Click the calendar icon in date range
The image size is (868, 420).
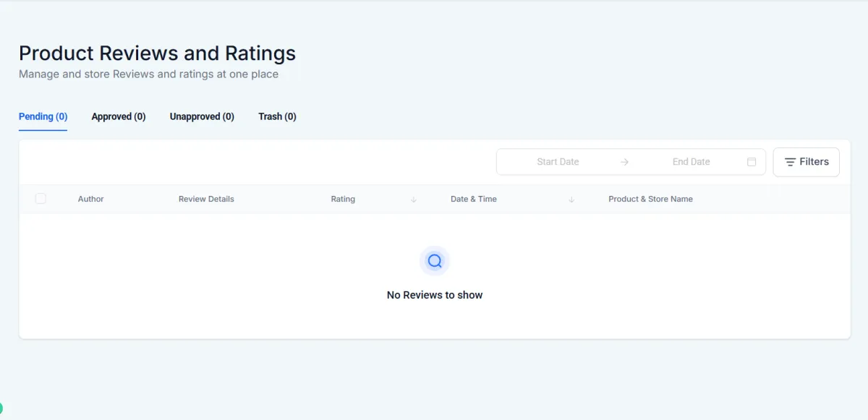[x=752, y=162]
